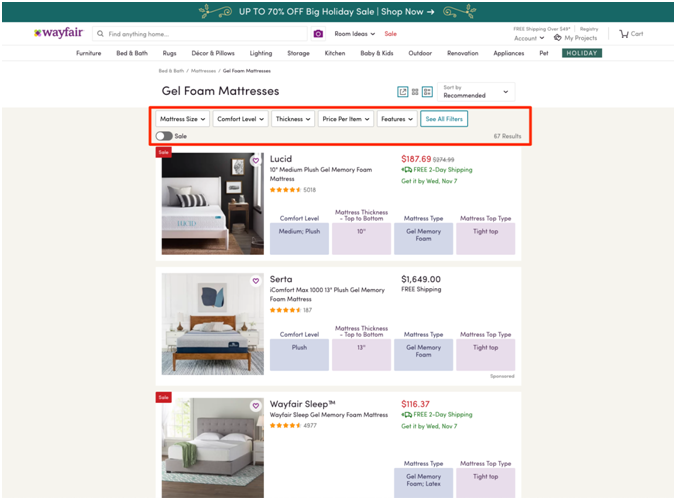Screen dimensions: 676x500
Task: Open the camera image search icon
Action: pos(318,34)
